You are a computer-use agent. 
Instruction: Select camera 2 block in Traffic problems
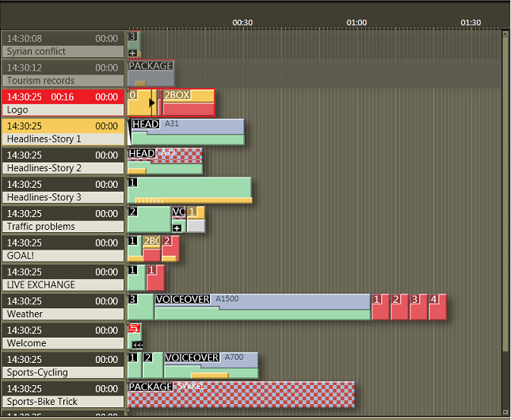click(149, 220)
